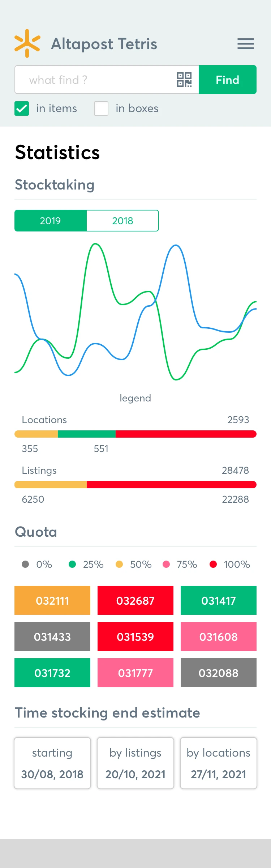271x868 pixels.
Task: Select the pink 031608 quota tile
Action: pyautogui.click(x=219, y=637)
